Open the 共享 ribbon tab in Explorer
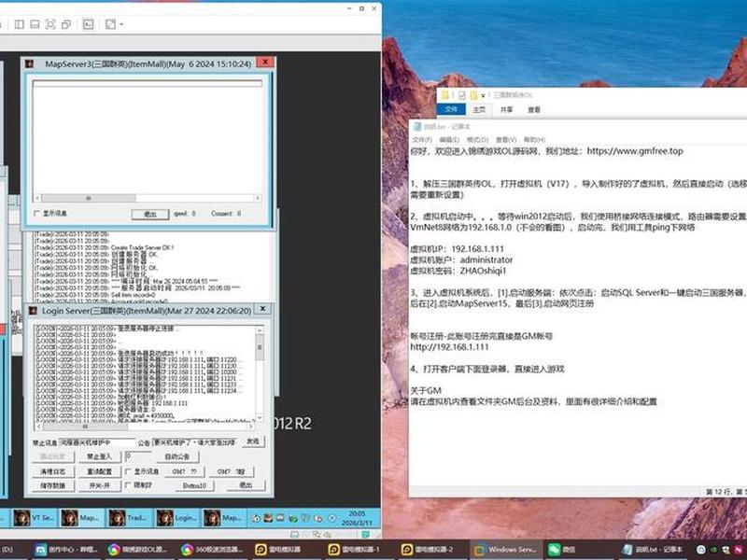 (506, 109)
